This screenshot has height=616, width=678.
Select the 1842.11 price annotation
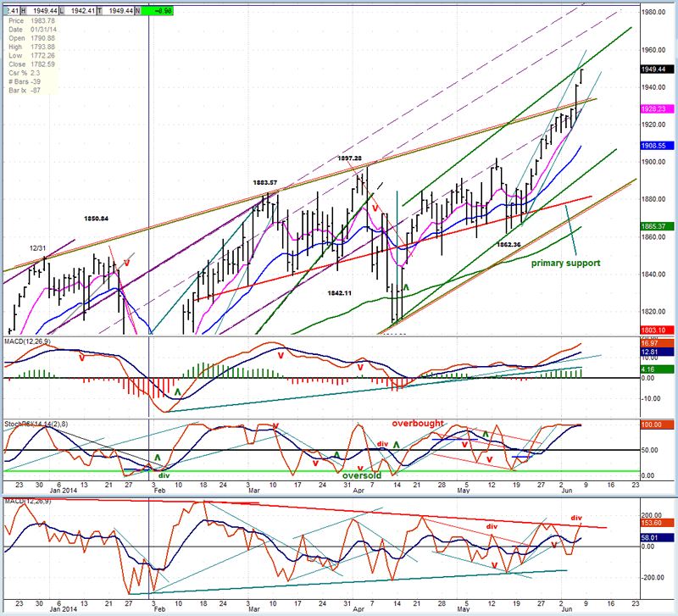click(340, 292)
